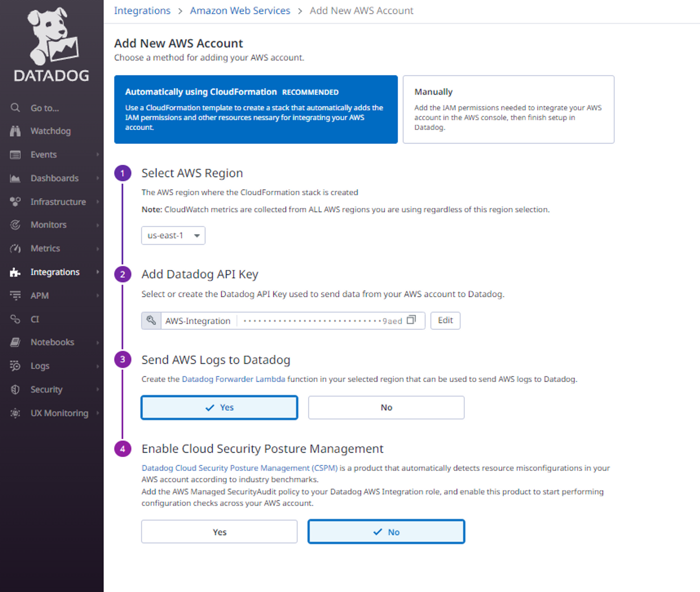This screenshot has height=592, width=700.
Task: Click the Datadog dog logo
Action: [x=52, y=37]
